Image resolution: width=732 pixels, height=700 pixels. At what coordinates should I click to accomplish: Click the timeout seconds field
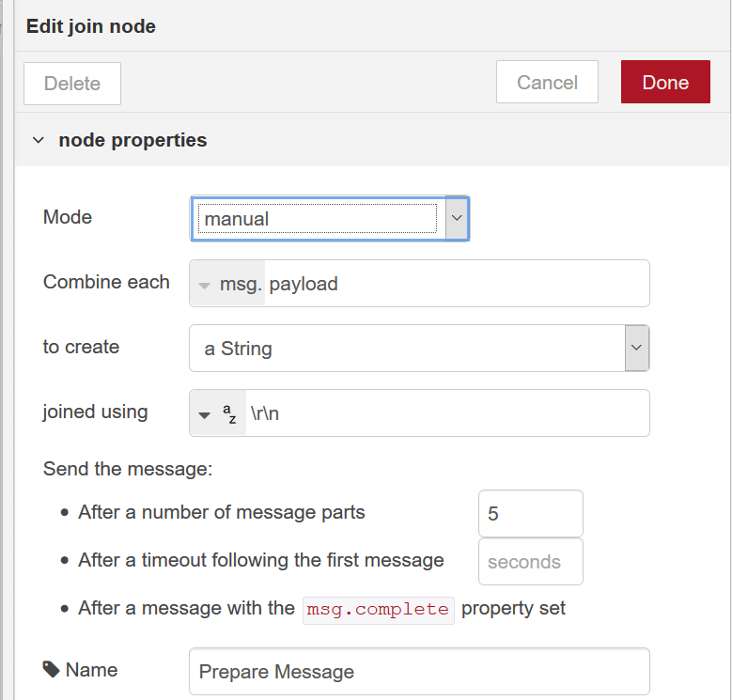click(531, 561)
